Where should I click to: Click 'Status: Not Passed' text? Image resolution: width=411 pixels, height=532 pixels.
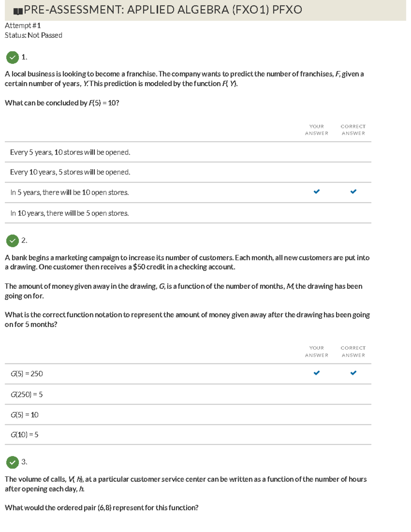[x=34, y=35]
